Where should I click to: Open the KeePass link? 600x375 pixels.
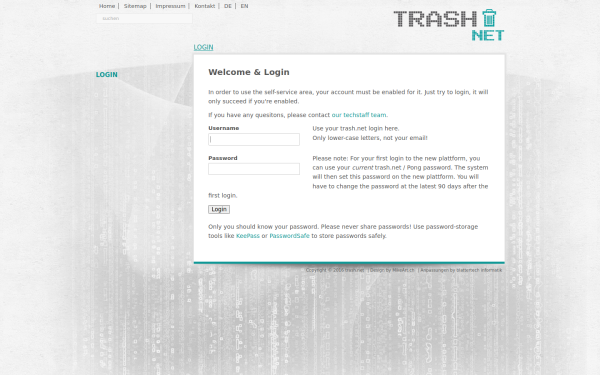click(248, 236)
